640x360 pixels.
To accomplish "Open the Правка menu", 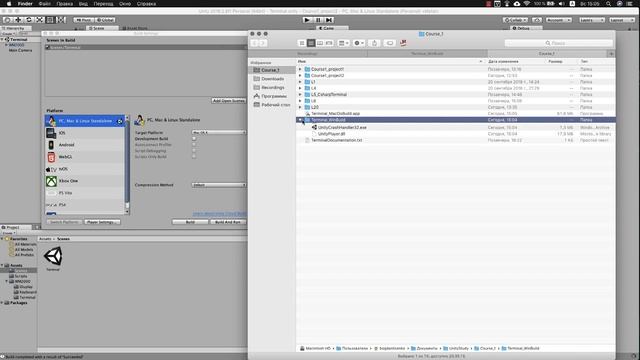I will (x=64, y=4).
